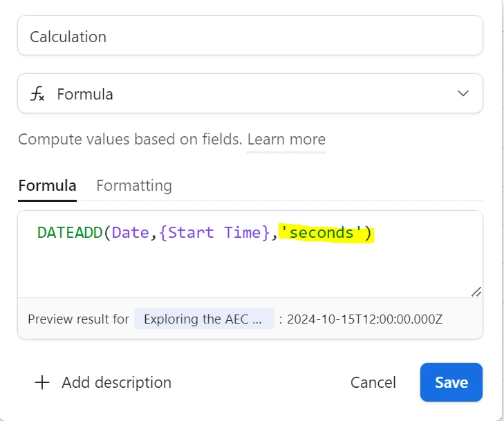This screenshot has height=421, width=504.
Task: Click the Compute values based on fields text
Action: [x=130, y=139]
